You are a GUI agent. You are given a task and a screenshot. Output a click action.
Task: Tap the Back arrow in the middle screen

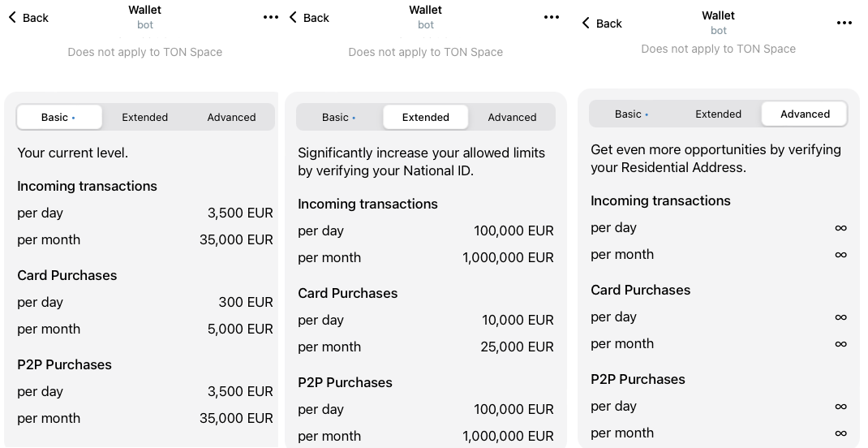309,18
